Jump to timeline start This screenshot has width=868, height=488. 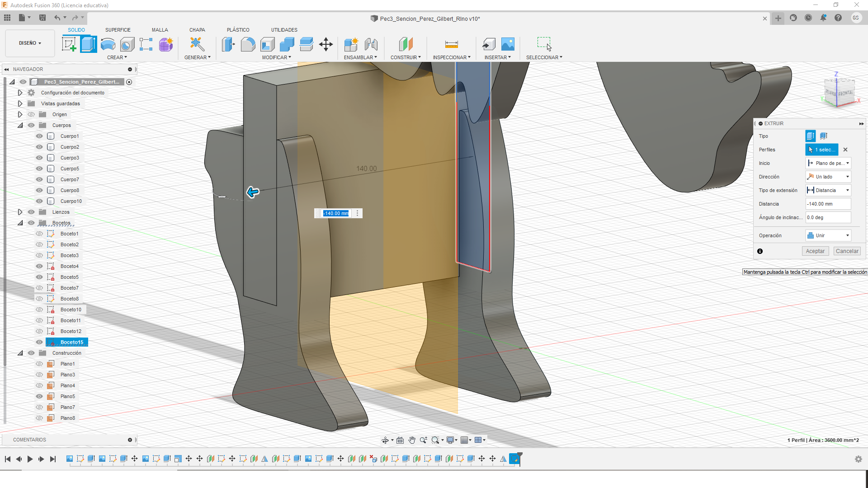pos(8,459)
